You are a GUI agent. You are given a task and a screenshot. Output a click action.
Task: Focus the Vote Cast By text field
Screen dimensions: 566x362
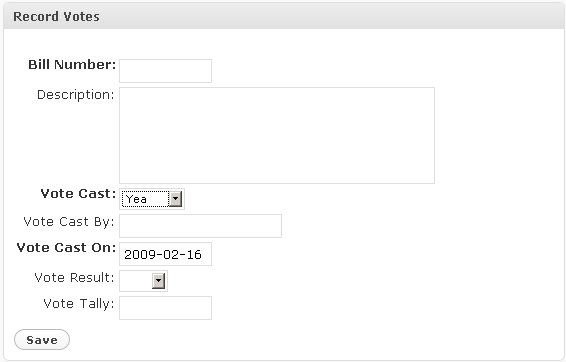[200, 226]
